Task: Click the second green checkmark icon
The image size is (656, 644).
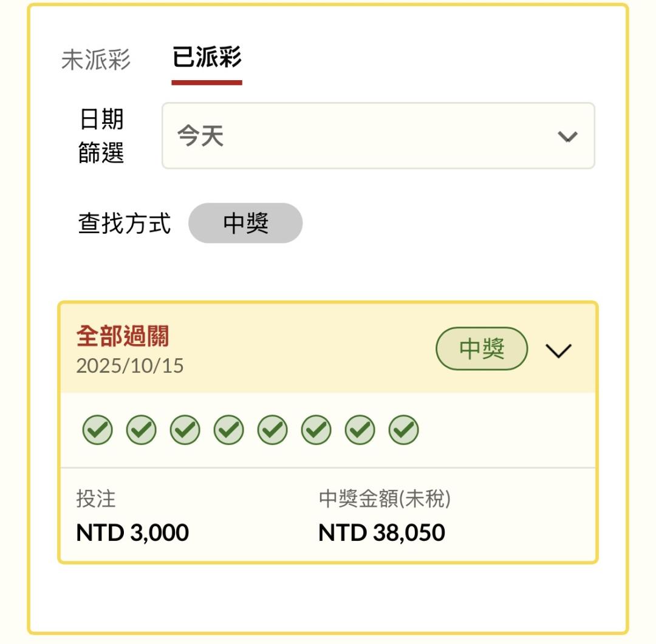Action: [142, 430]
